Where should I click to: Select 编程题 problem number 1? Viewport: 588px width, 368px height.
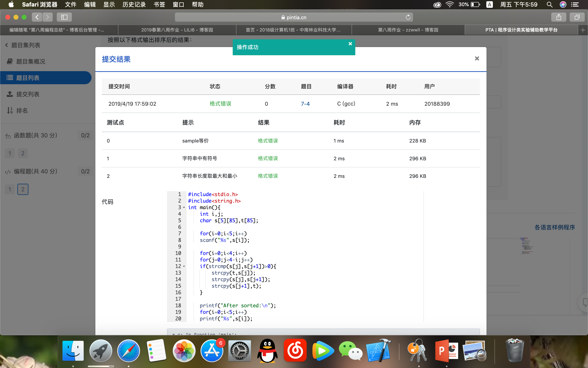click(10, 189)
